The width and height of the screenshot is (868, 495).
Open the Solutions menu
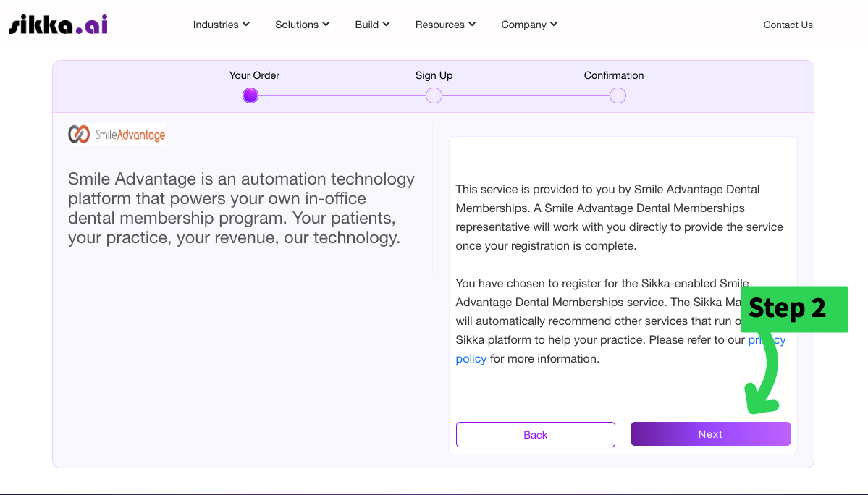pos(303,25)
